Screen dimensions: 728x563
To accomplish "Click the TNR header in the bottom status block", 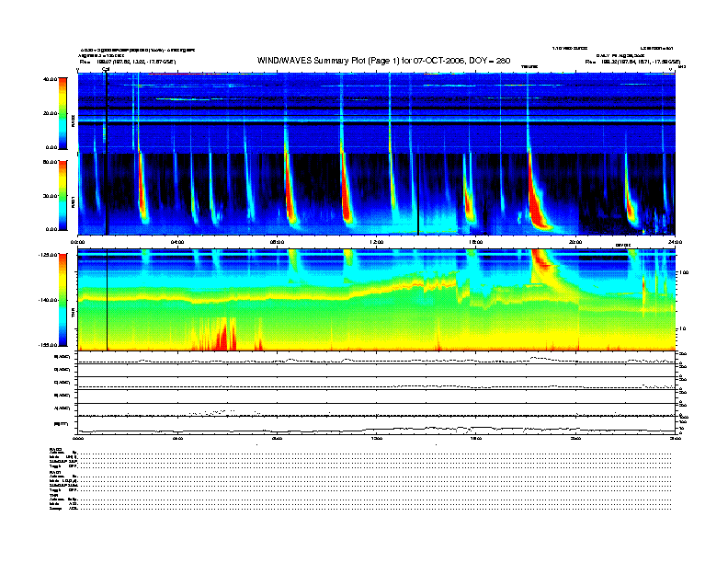I will (53, 495).
